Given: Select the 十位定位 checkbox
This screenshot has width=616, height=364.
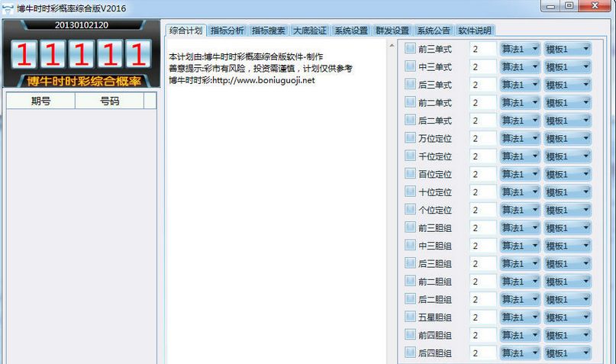Looking at the screenshot, I should click(x=410, y=192).
